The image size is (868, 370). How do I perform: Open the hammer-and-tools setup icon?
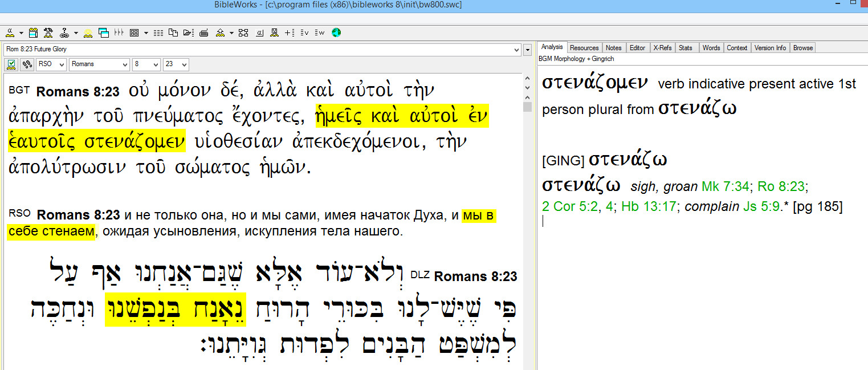[x=48, y=32]
